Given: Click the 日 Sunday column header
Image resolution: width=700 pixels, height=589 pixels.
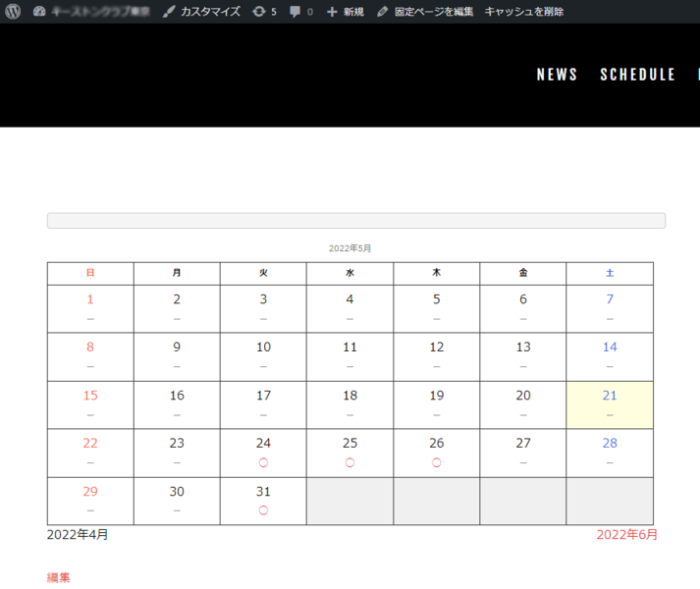Looking at the screenshot, I should [x=90, y=272].
